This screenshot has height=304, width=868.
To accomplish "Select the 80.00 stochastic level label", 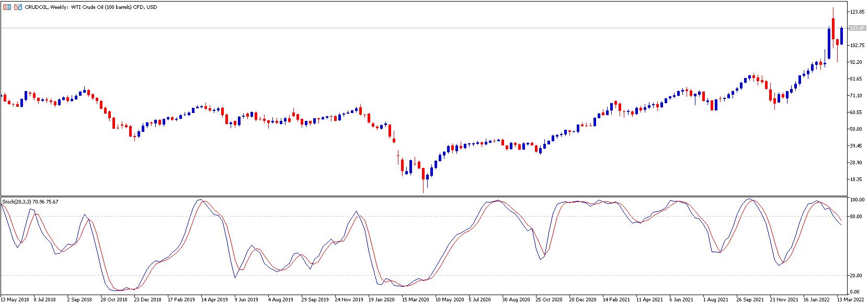I will tap(856, 217).
